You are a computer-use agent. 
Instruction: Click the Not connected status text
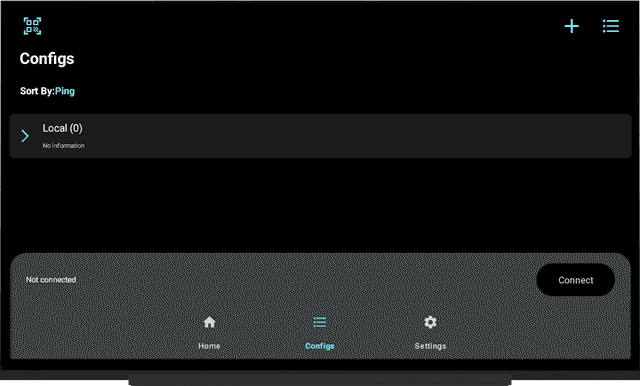click(51, 280)
